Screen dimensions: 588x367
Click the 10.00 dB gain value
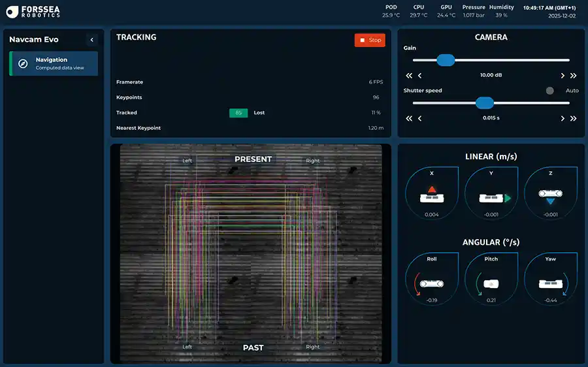pyautogui.click(x=491, y=75)
